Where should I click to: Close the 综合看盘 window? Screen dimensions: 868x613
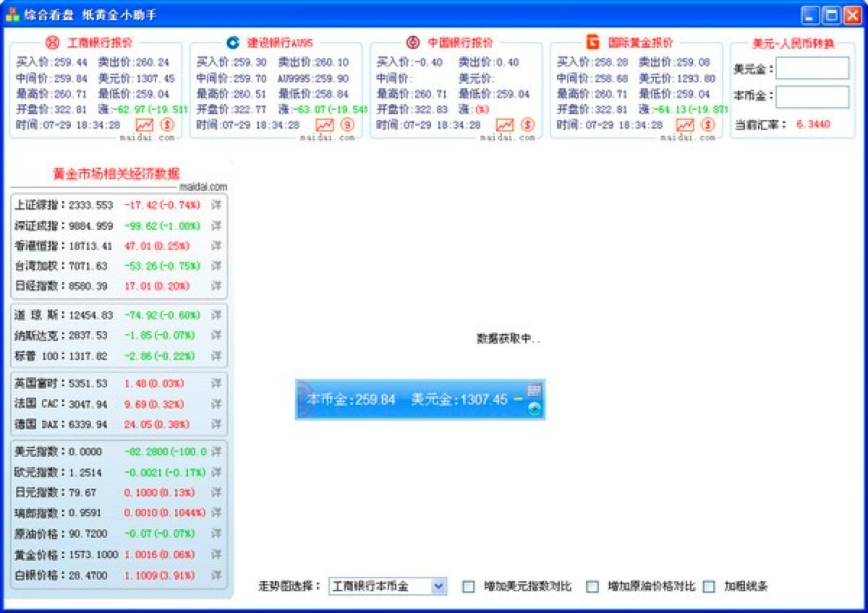tap(853, 14)
